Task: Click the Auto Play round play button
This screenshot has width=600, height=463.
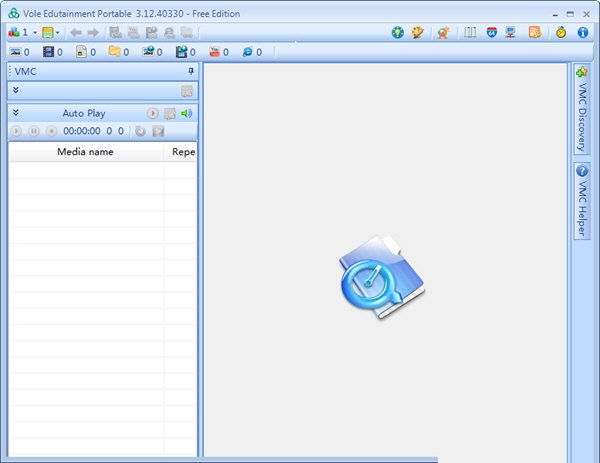Action: tap(152, 113)
